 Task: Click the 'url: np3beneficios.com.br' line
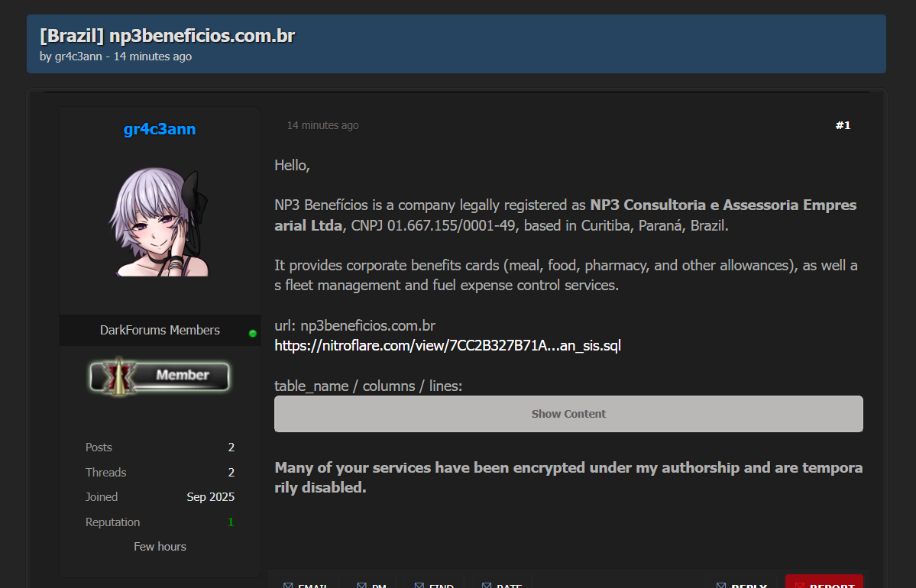click(355, 326)
